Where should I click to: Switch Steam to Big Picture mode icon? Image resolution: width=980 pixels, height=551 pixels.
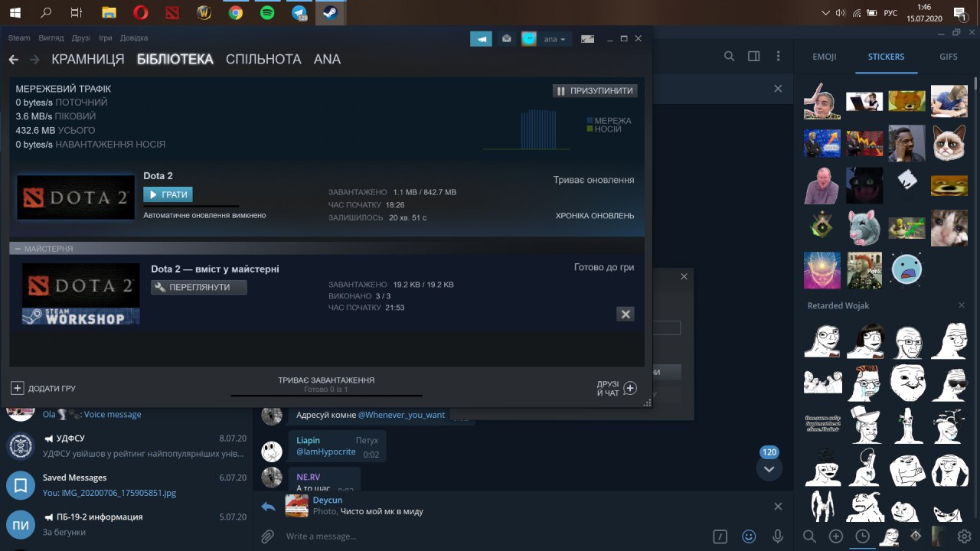click(x=587, y=39)
